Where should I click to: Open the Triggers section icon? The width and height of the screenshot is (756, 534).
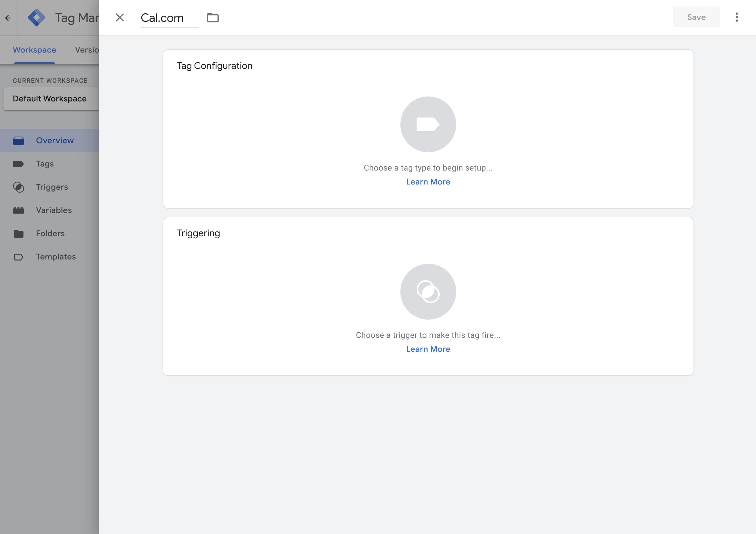click(19, 187)
